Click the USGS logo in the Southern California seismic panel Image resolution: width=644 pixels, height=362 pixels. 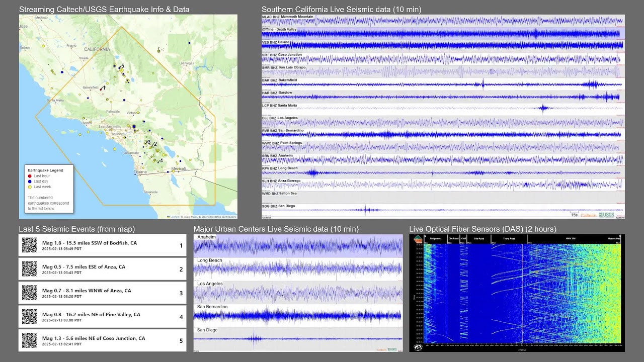[607, 215]
